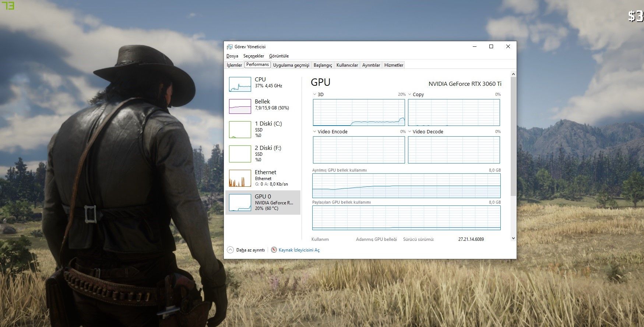Switch to the Kullanıcılar tab
The height and width of the screenshot is (327, 644).
pyautogui.click(x=347, y=65)
